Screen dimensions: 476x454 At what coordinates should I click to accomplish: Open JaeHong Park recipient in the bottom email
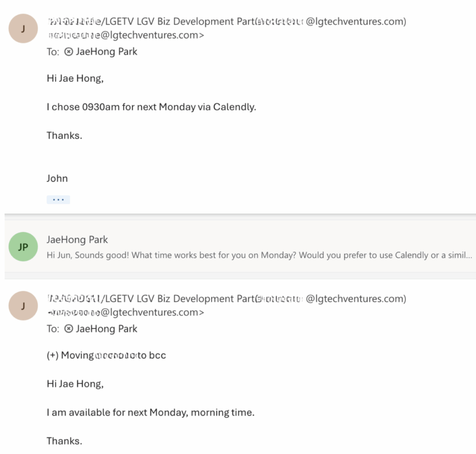tap(106, 329)
